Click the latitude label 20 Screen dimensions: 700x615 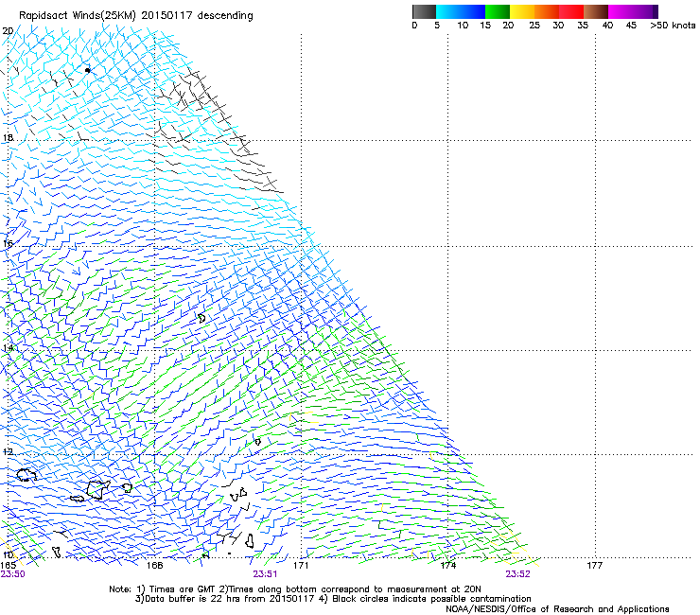8,31
